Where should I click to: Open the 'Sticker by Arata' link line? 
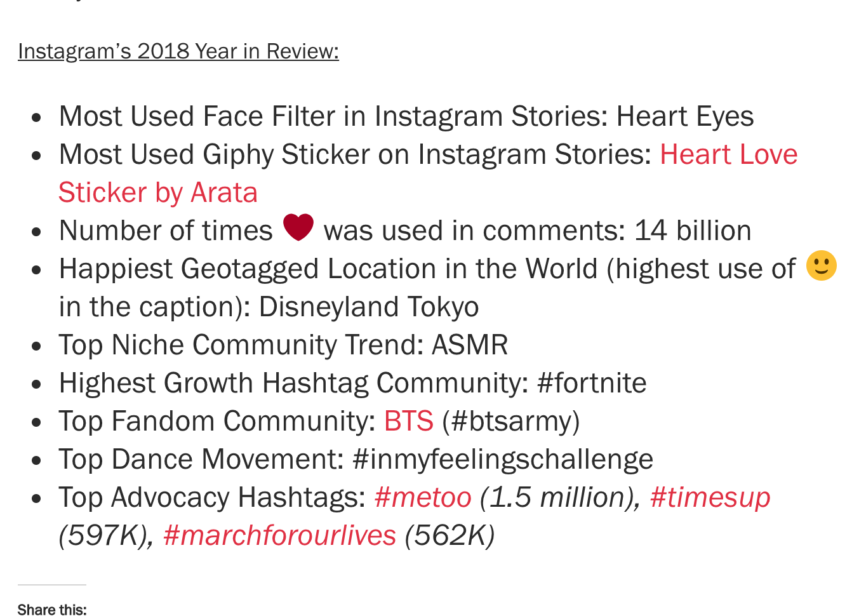pyautogui.click(x=158, y=192)
